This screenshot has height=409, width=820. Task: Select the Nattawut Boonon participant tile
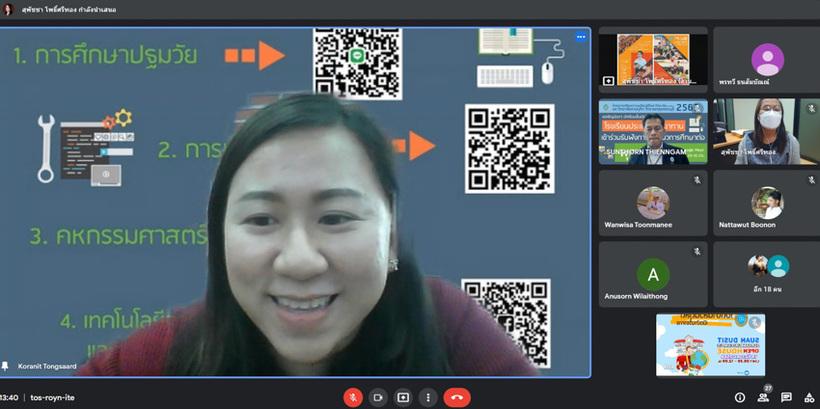pos(766,203)
